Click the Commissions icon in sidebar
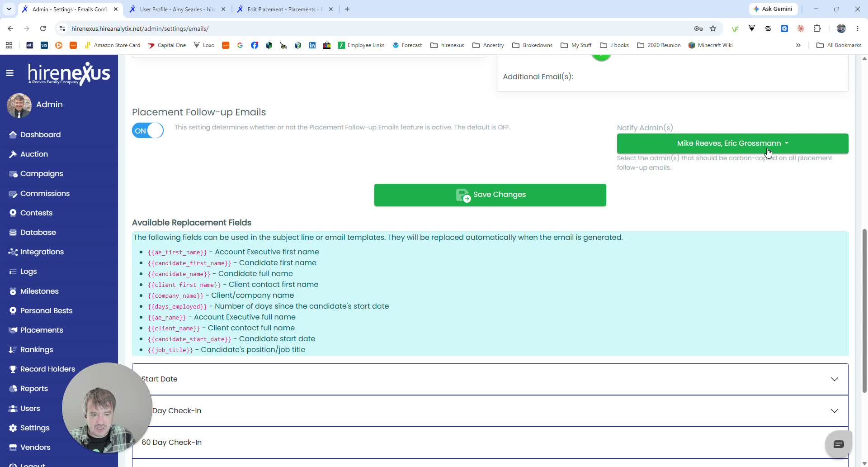The width and height of the screenshot is (868, 467). pyautogui.click(x=13, y=193)
